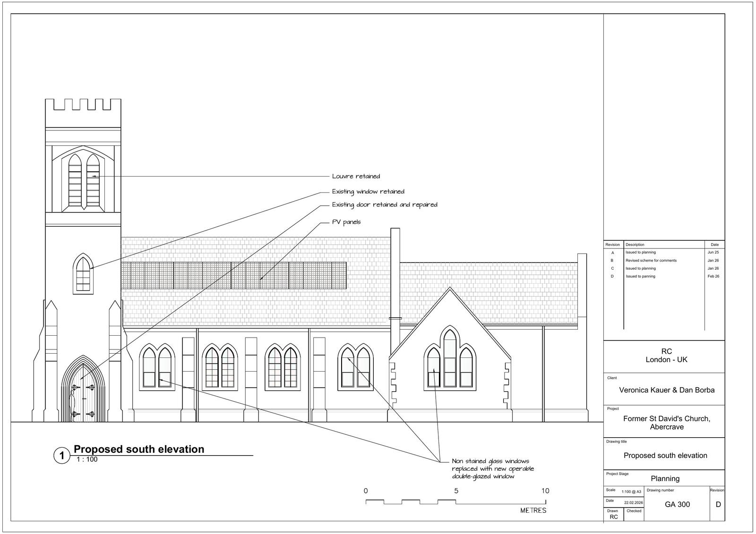The image size is (756, 534).
Task: Click drawing number GA 300
Action: 677,504
